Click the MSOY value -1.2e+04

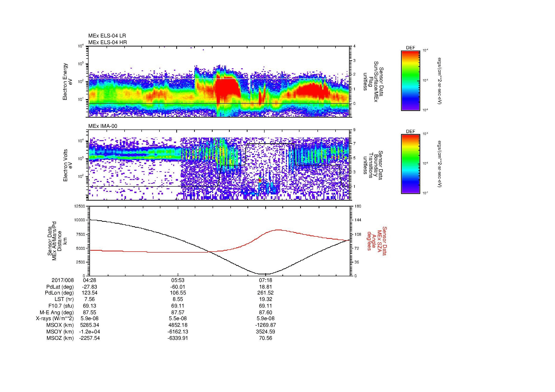tap(89, 332)
